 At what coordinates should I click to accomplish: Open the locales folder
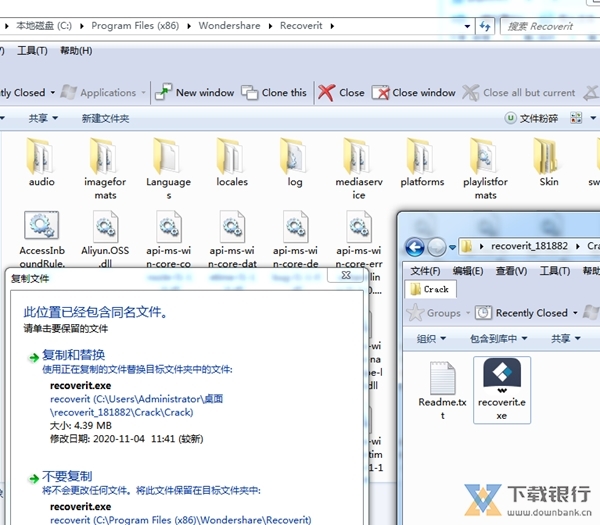click(x=232, y=164)
